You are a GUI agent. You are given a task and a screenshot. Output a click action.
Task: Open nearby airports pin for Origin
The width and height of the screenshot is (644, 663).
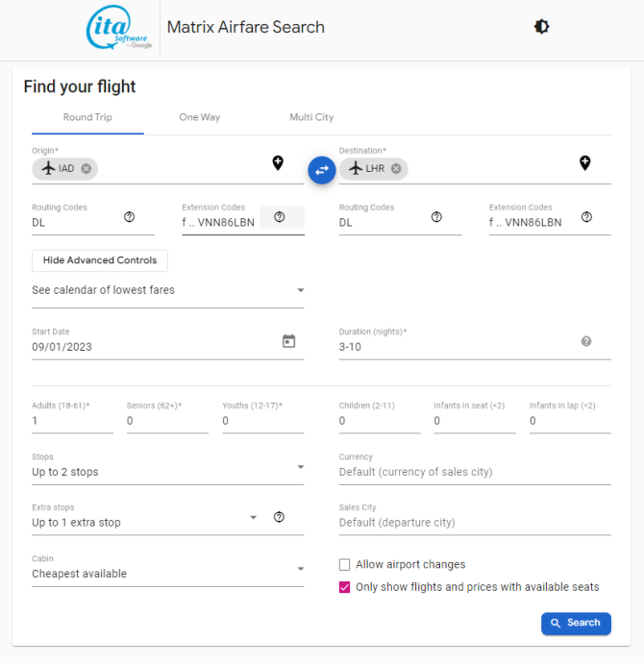278,162
